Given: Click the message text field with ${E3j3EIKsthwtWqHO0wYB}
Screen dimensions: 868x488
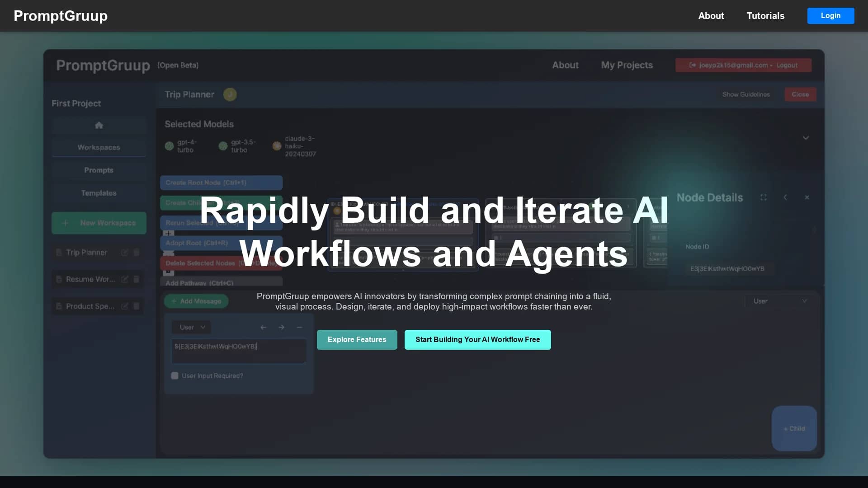Looking at the screenshot, I should click(x=239, y=351).
